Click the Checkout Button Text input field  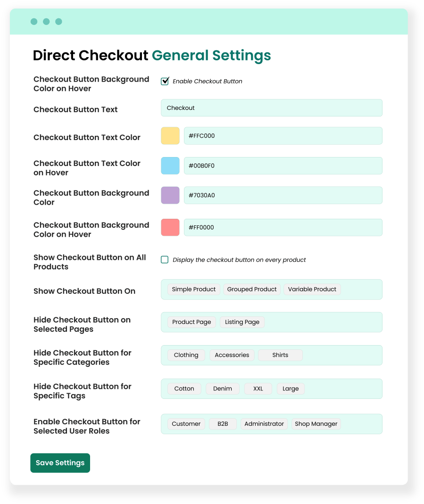point(271,107)
